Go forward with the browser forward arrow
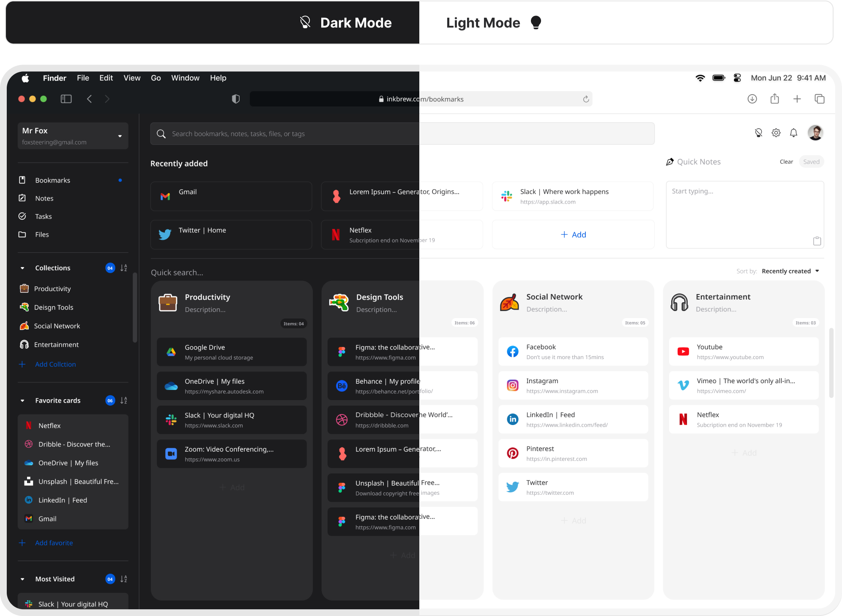842x616 pixels. [107, 99]
